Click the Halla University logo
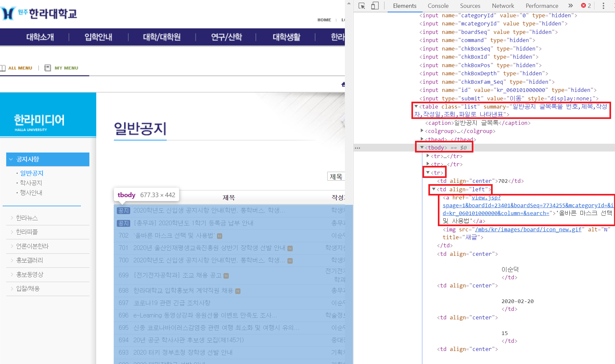Image resolution: width=615 pixels, height=364 pixels. (x=39, y=13)
